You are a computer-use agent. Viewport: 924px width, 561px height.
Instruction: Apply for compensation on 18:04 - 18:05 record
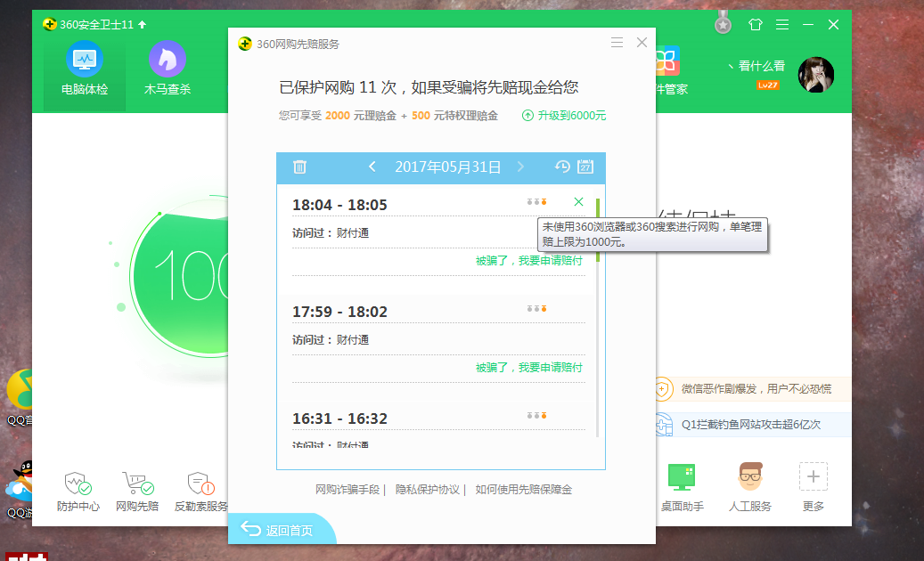[528, 261]
